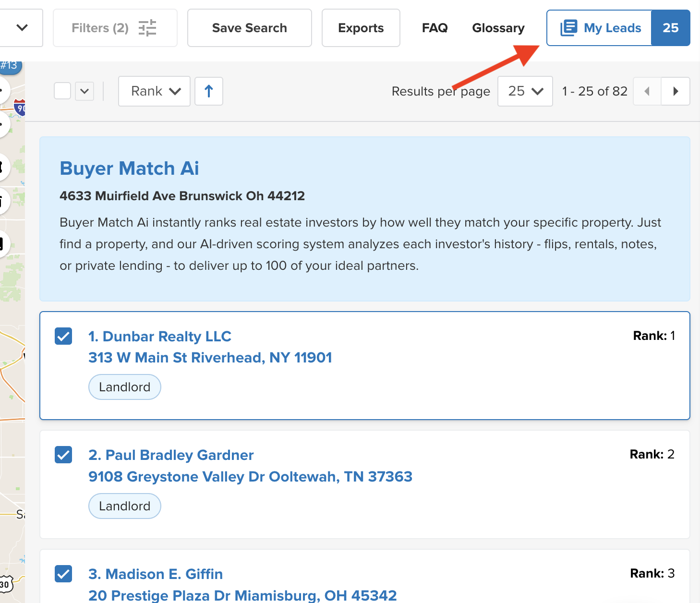Expand the dropdown chevron left of Filters
700x603 pixels.
[22, 28]
